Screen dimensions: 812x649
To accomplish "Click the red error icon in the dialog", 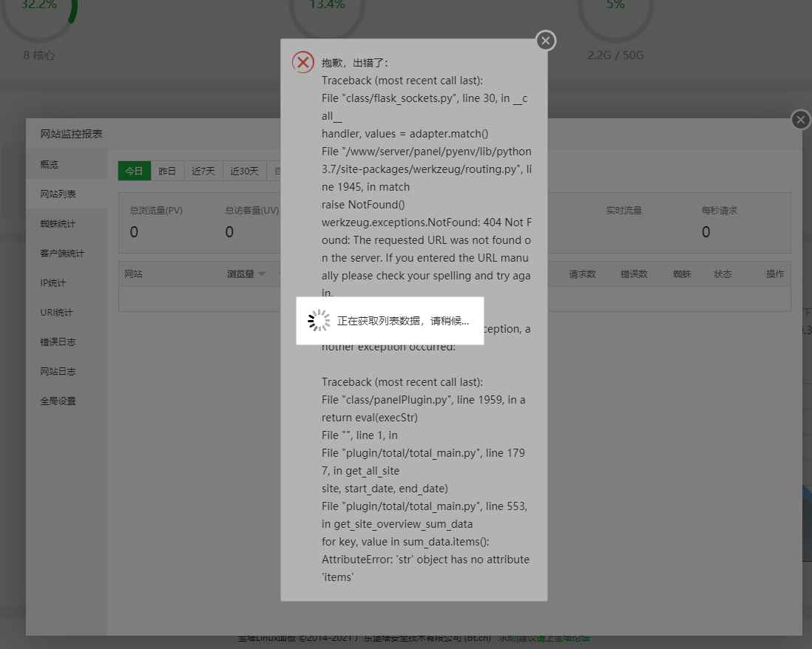I will point(303,63).
